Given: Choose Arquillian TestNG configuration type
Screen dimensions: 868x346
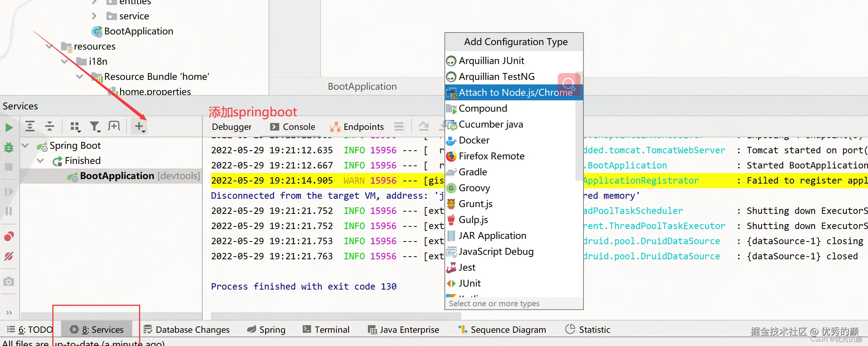Looking at the screenshot, I should (x=510, y=76).
